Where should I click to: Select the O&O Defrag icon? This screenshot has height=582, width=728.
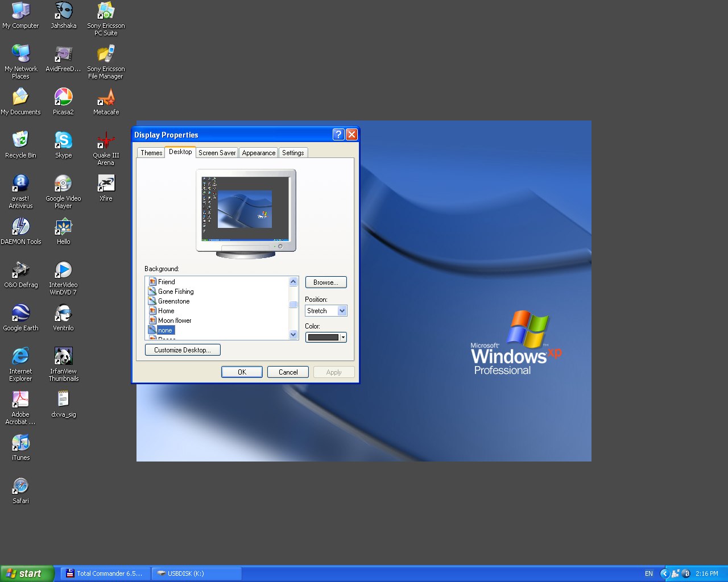tap(20, 275)
